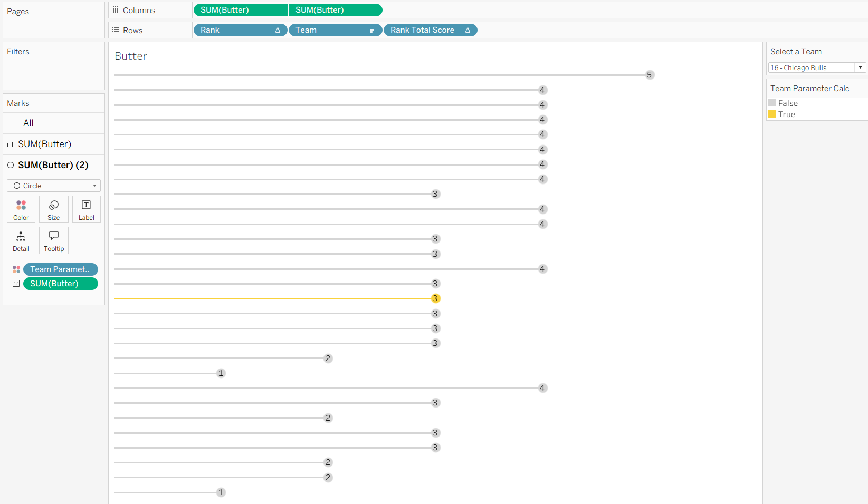
Task: Click the first SUM(Butter) pill in Columns
Action: point(240,10)
